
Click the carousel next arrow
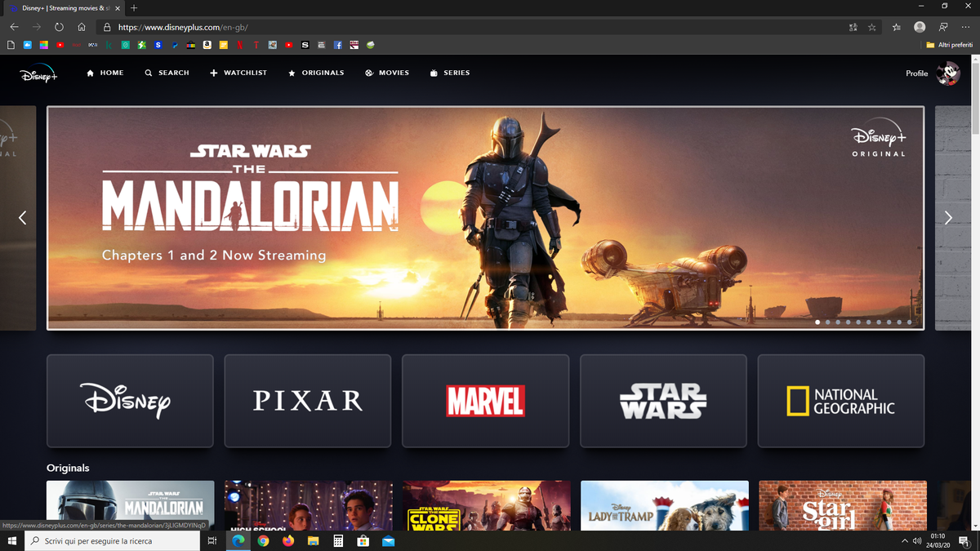click(x=947, y=217)
